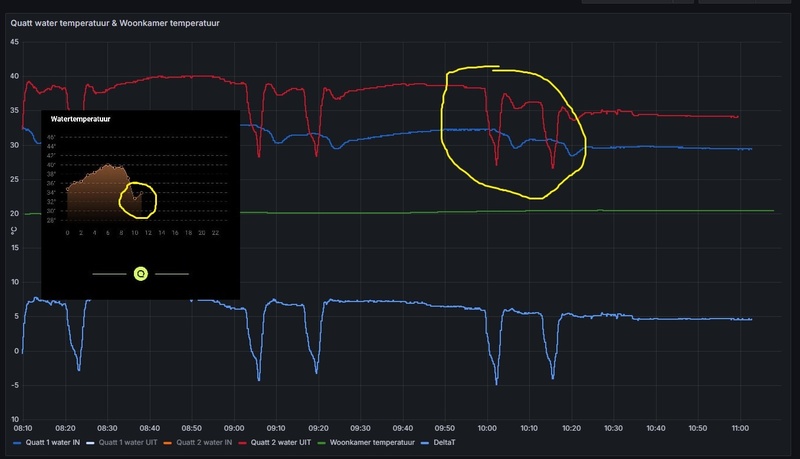Click the 22 hour label in the overlay chart

[215, 233]
